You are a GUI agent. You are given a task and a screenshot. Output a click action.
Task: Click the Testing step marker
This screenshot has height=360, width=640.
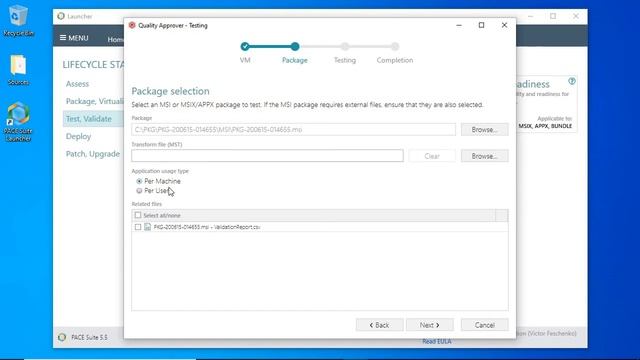click(345, 47)
